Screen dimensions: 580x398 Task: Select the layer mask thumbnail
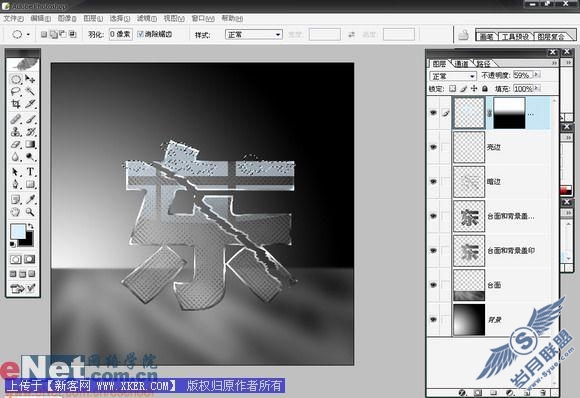[x=509, y=113]
